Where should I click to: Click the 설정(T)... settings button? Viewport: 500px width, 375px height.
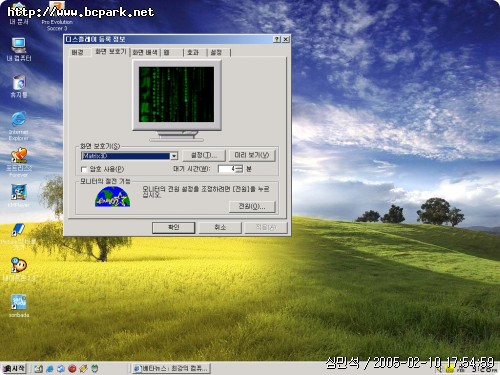pyautogui.click(x=204, y=155)
